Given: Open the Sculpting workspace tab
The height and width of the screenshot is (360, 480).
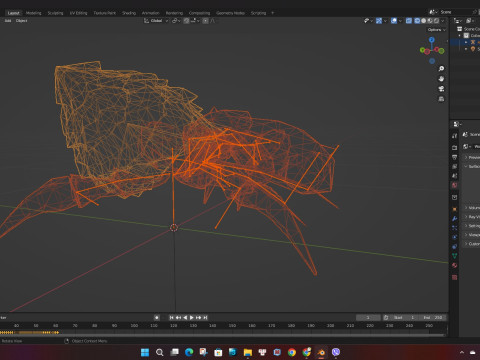Looking at the screenshot, I should pos(55,13).
